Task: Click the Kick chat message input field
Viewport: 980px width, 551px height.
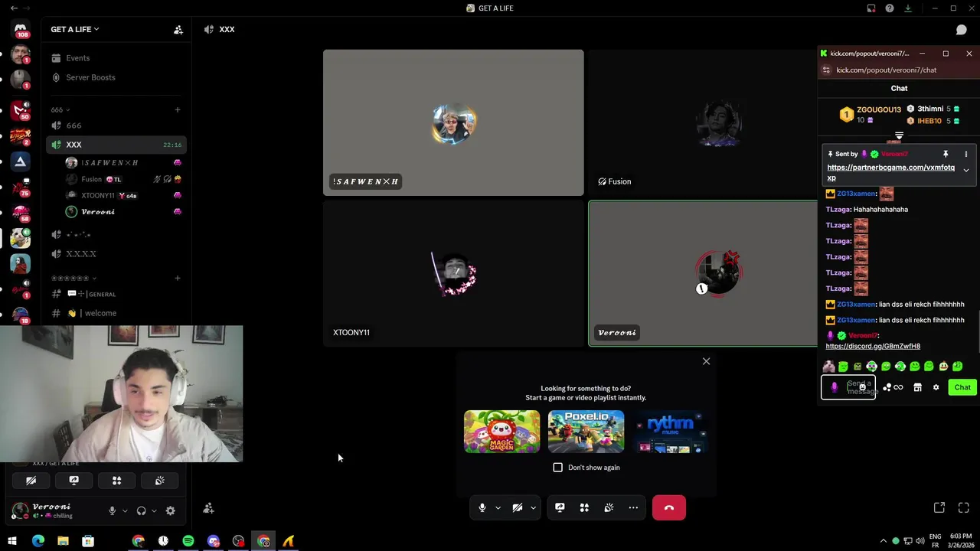Action: pyautogui.click(x=848, y=387)
